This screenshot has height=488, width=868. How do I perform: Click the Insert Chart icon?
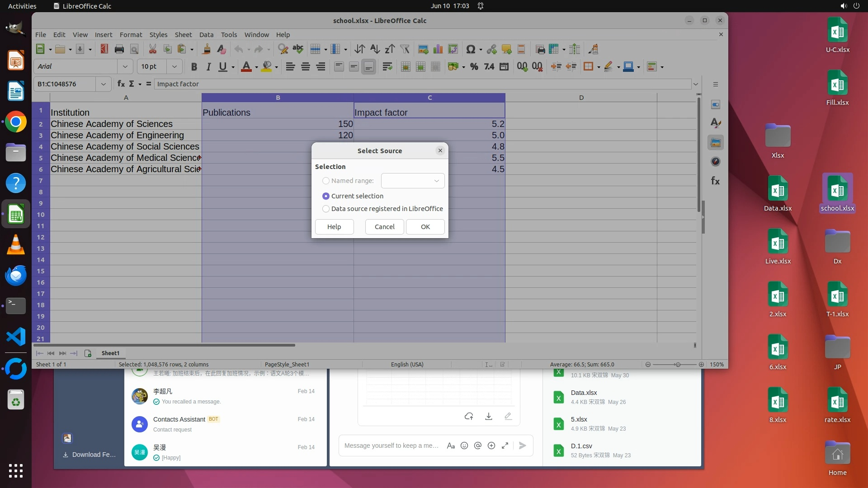click(438, 49)
